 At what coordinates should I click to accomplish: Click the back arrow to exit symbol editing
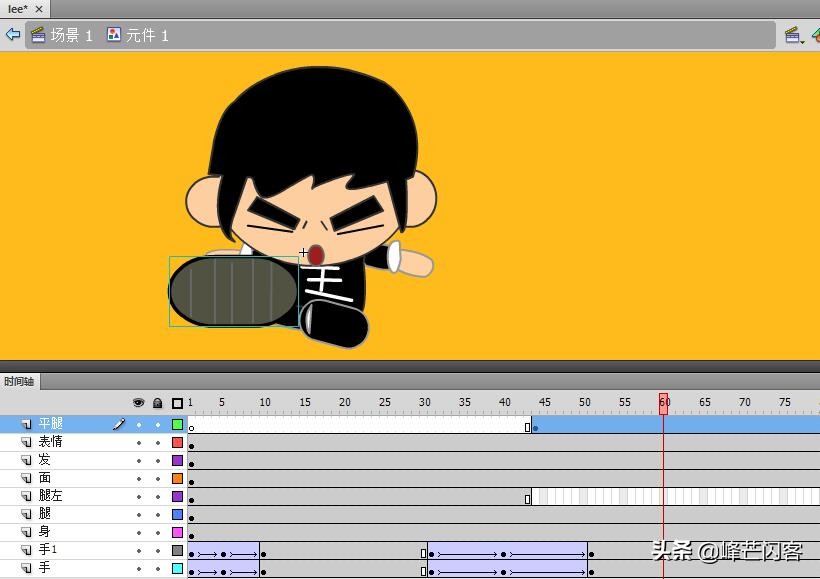coord(12,34)
